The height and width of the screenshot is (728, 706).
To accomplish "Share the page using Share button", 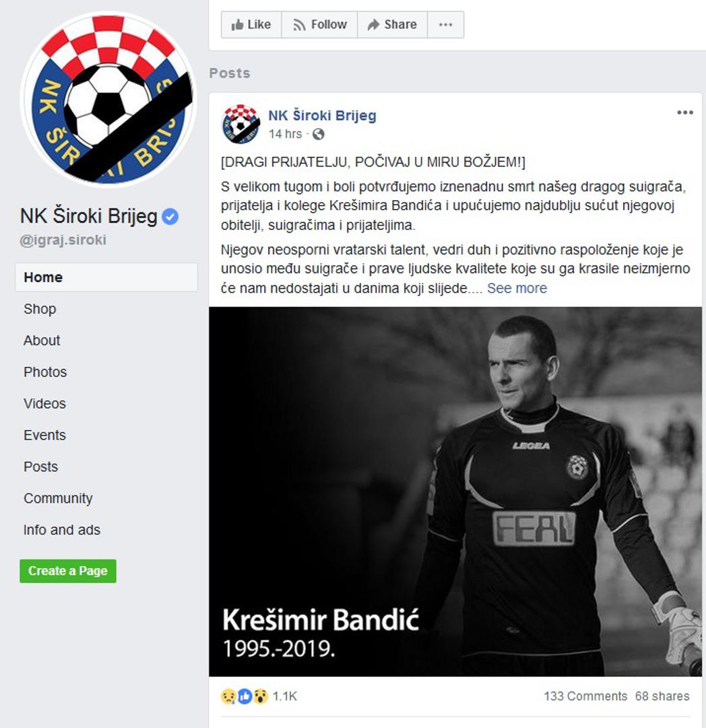I will pos(393,25).
